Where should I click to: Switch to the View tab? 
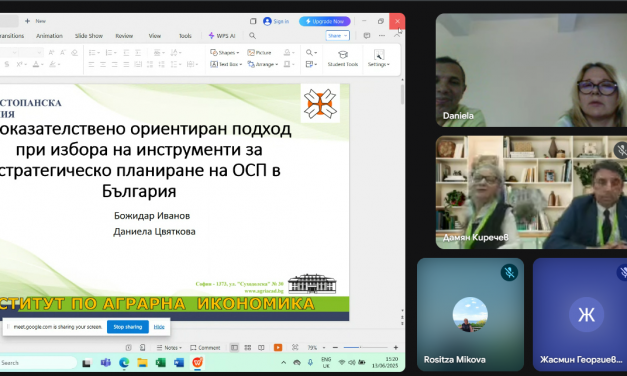point(155,36)
